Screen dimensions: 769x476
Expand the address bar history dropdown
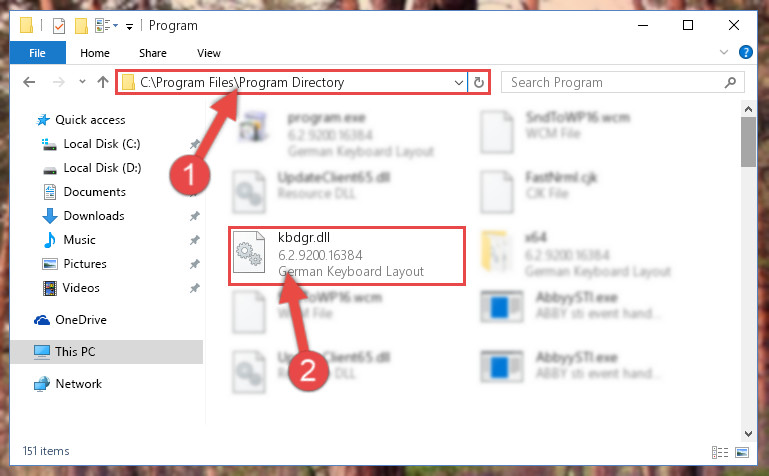pos(459,82)
